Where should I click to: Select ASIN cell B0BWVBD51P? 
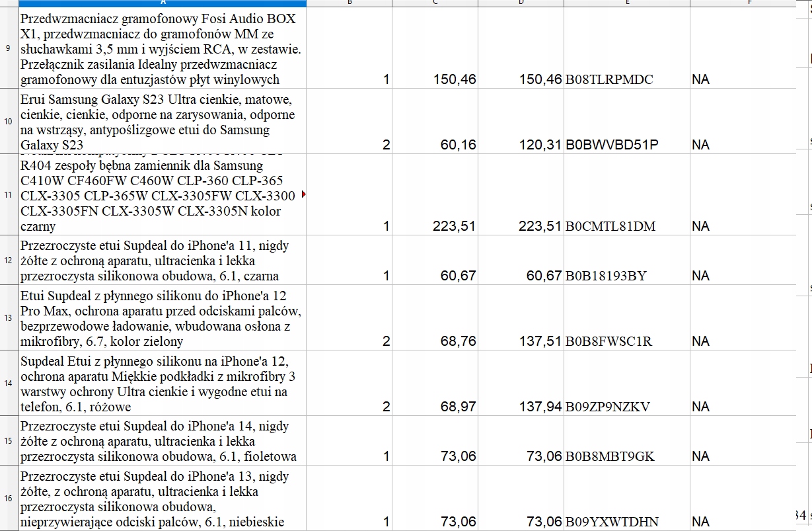pyautogui.click(x=627, y=121)
